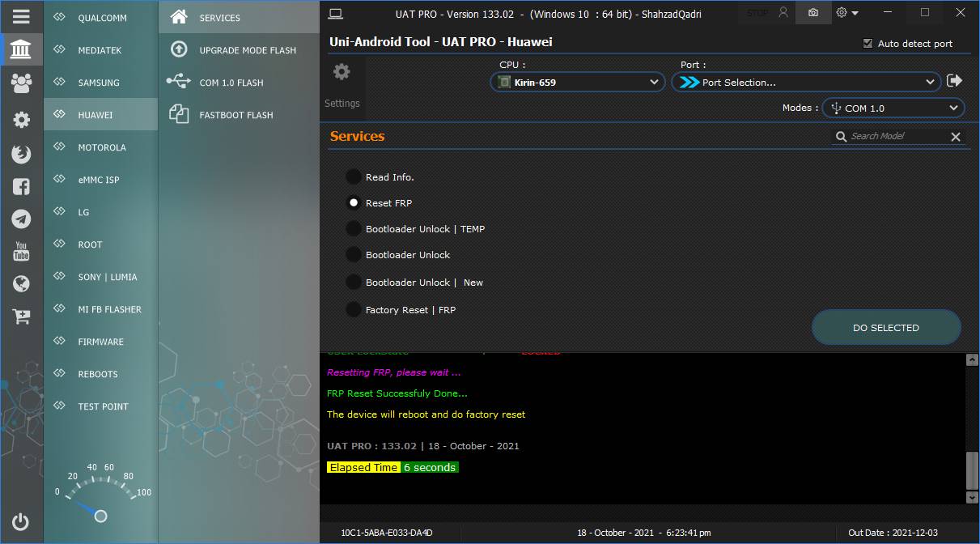Image resolution: width=980 pixels, height=544 pixels.
Task: Click the hardware ID 10C1-5ABA-E033-DA4D
Action: pyautogui.click(x=387, y=533)
